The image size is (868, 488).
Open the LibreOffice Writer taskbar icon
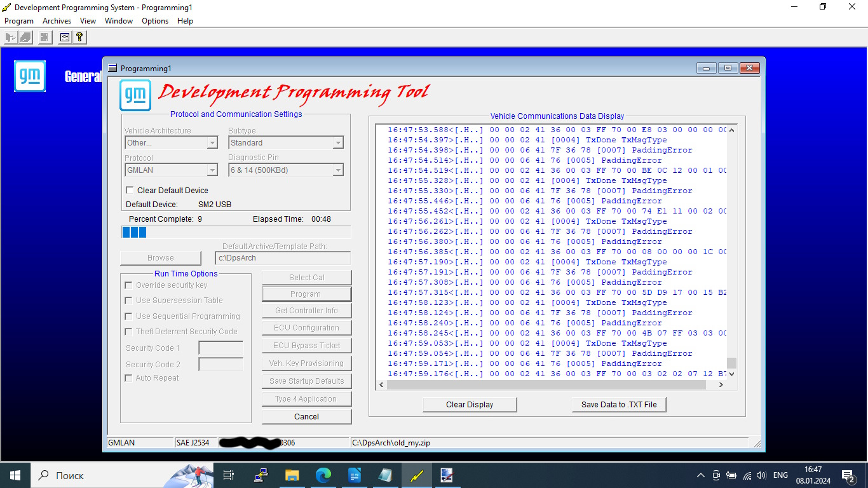tap(354, 475)
